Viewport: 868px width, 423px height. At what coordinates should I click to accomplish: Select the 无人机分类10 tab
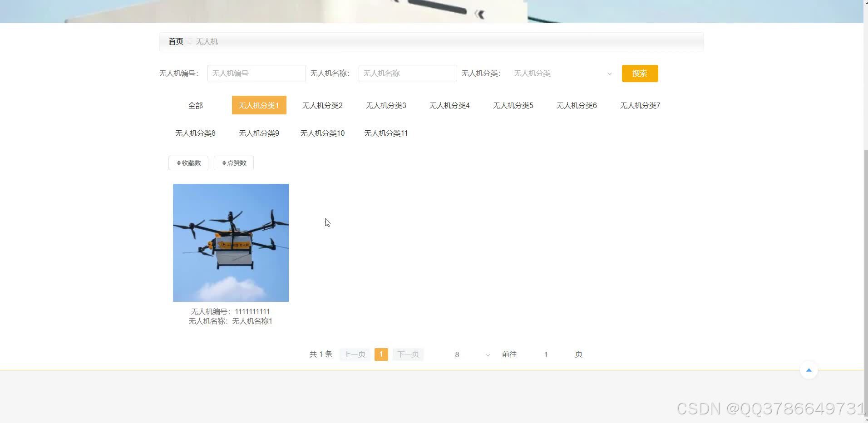[x=322, y=133]
